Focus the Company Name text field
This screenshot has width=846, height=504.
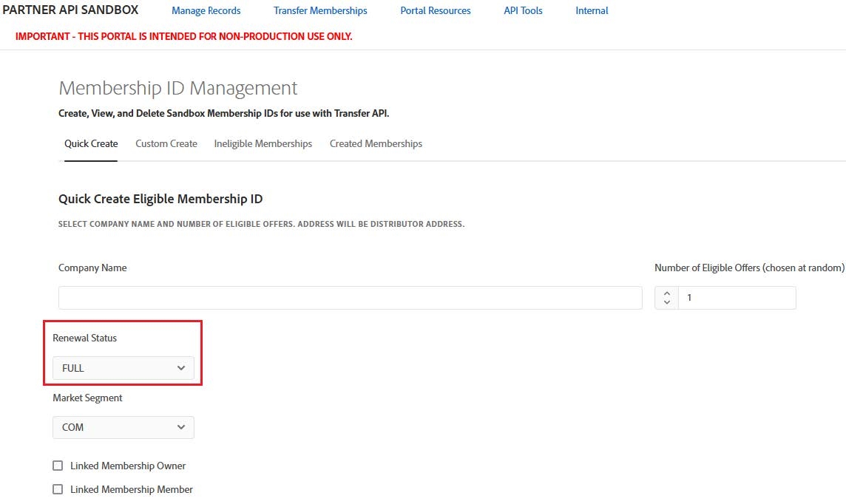350,298
